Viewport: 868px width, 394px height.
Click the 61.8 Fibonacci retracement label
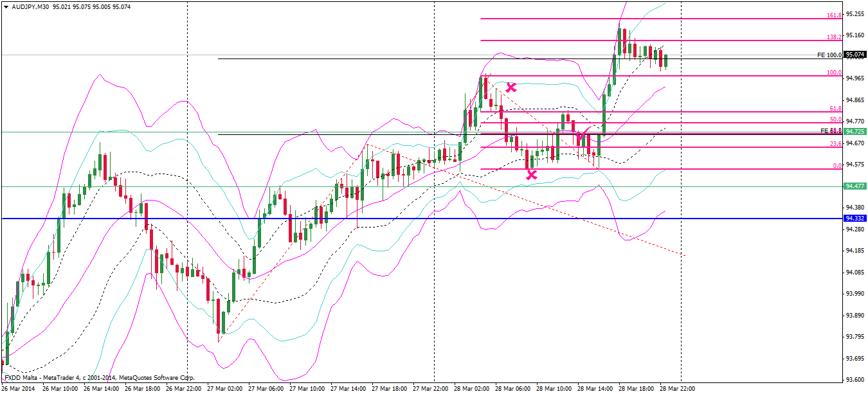click(x=836, y=109)
